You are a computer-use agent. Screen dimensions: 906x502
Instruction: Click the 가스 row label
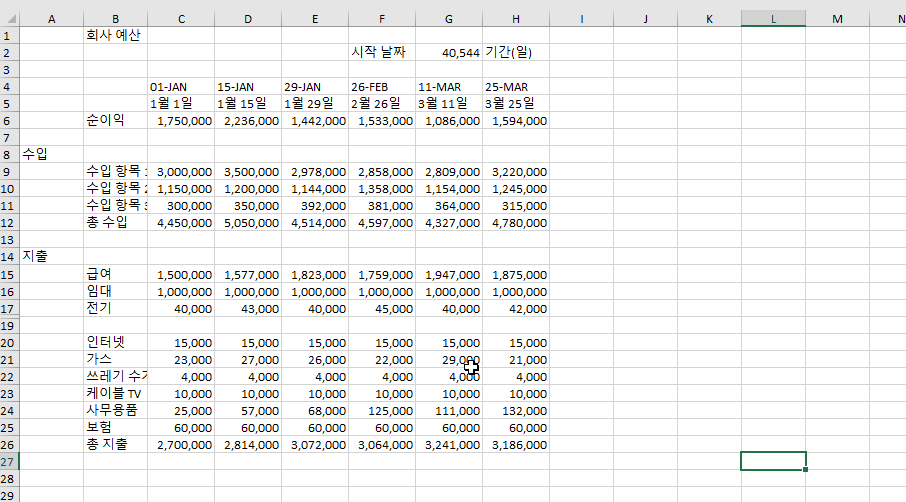click(x=115, y=359)
